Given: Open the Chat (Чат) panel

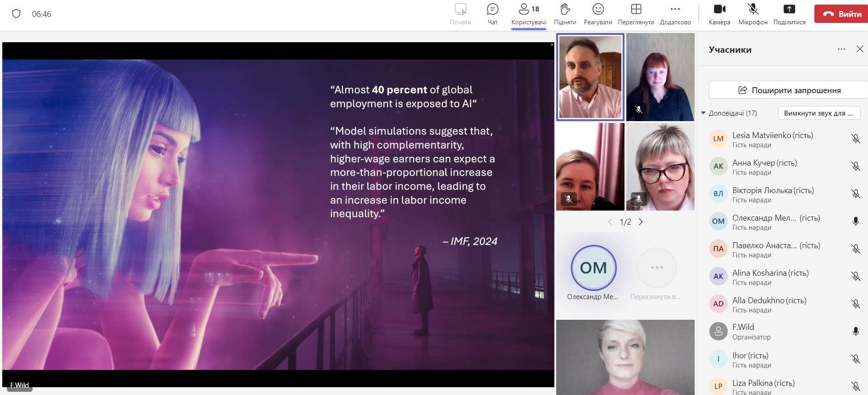Looking at the screenshot, I should coord(492,14).
